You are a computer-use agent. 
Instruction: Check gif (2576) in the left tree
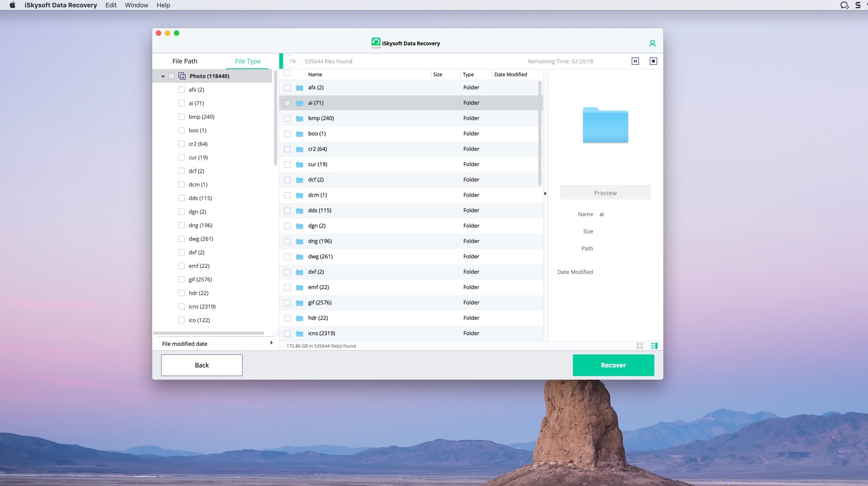[181, 279]
